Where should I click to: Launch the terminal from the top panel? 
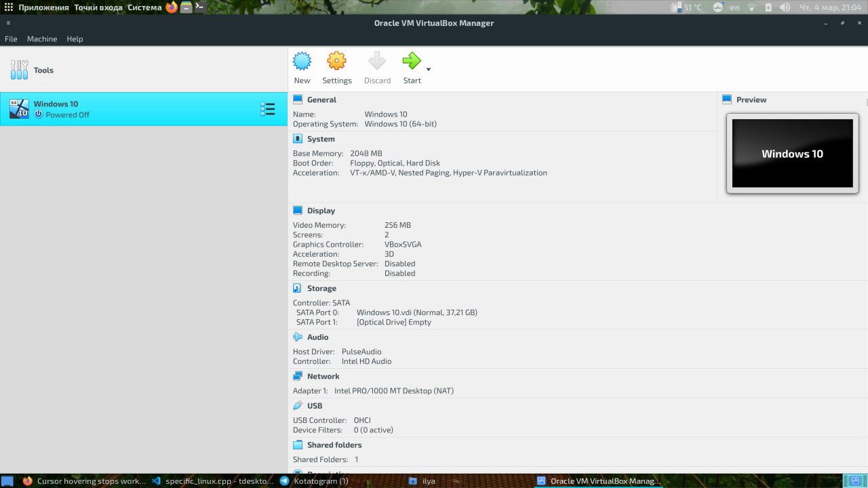tap(199, 7)
